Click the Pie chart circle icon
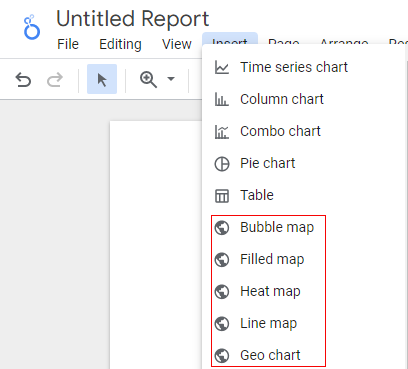This screenshot has height=369, width=408. coord(222,164)
